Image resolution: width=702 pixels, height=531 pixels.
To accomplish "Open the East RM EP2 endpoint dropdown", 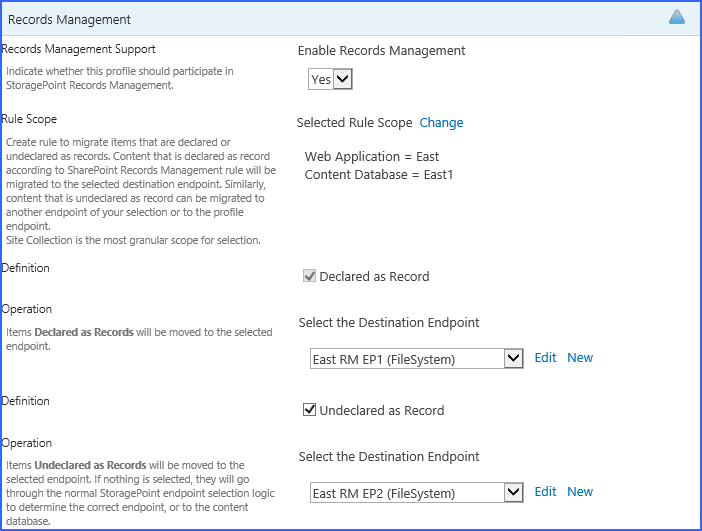I will pyautogui.click(x=417, y=492).
